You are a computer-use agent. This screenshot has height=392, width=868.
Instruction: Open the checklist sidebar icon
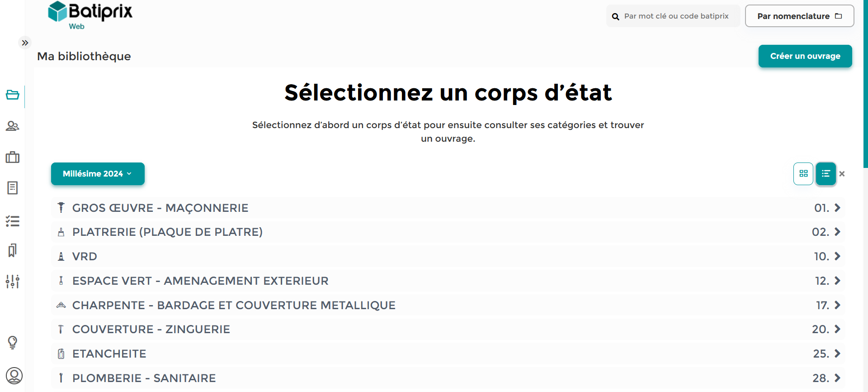point(13,221)
